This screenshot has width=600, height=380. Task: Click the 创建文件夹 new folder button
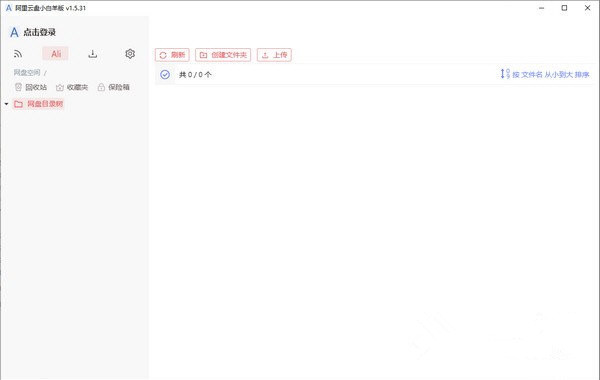pyautogui.click(x=223, y=55)
